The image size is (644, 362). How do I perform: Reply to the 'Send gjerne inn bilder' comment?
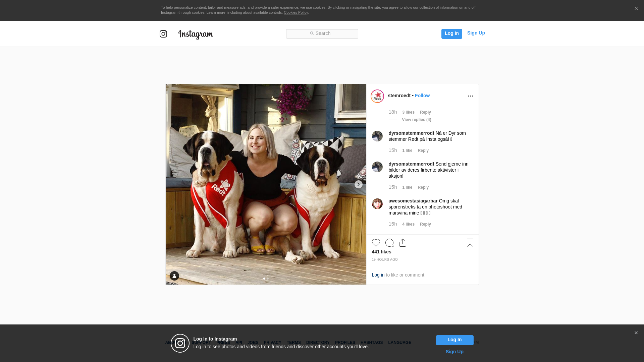[423, 187]
